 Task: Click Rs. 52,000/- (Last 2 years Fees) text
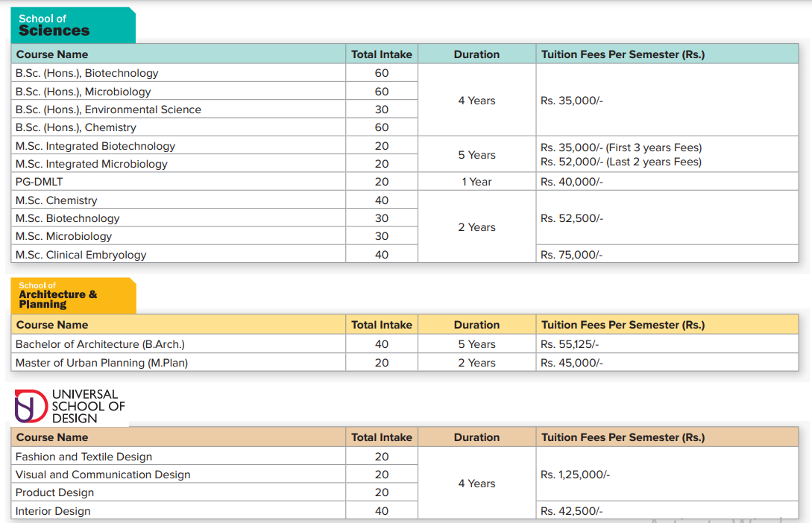coord(621,162)
